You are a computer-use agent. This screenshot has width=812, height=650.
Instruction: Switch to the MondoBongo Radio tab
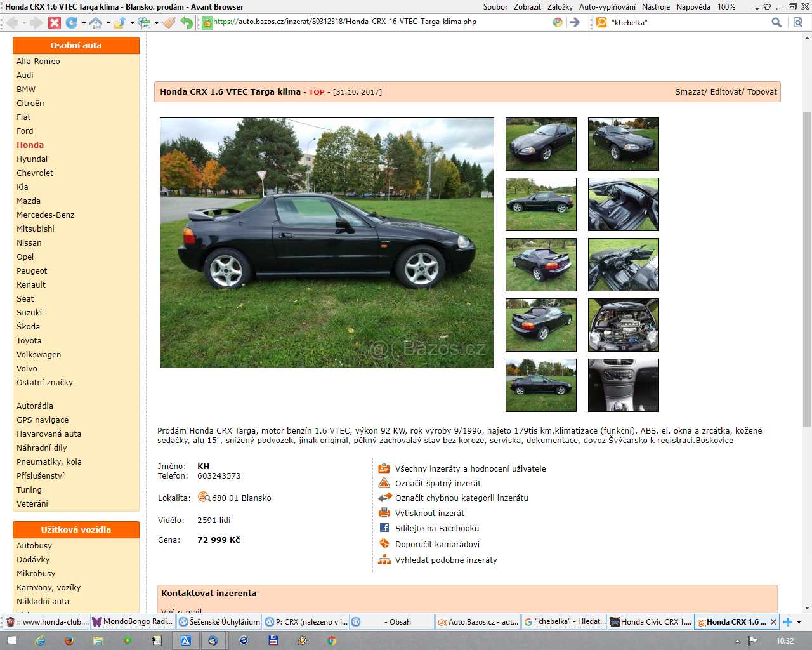[132, 622]
